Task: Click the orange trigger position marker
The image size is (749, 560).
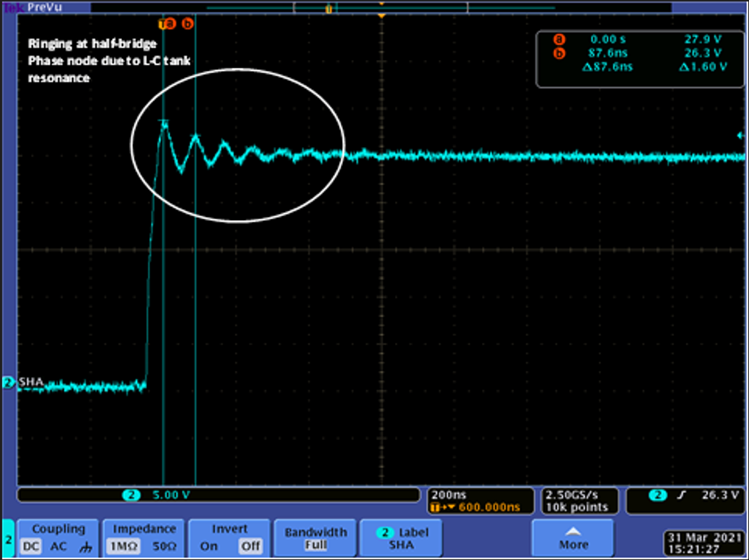Action: pyautogui.click(x=381, y=13)
